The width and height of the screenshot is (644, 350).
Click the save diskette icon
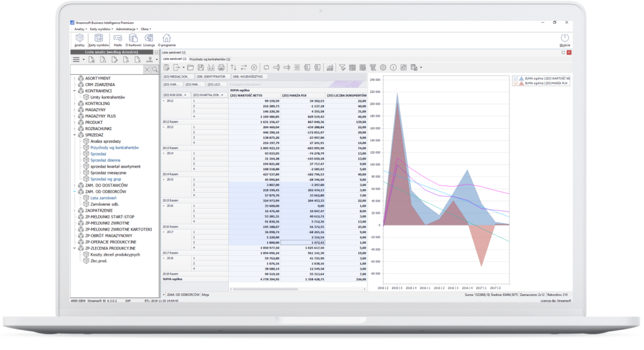201,67
